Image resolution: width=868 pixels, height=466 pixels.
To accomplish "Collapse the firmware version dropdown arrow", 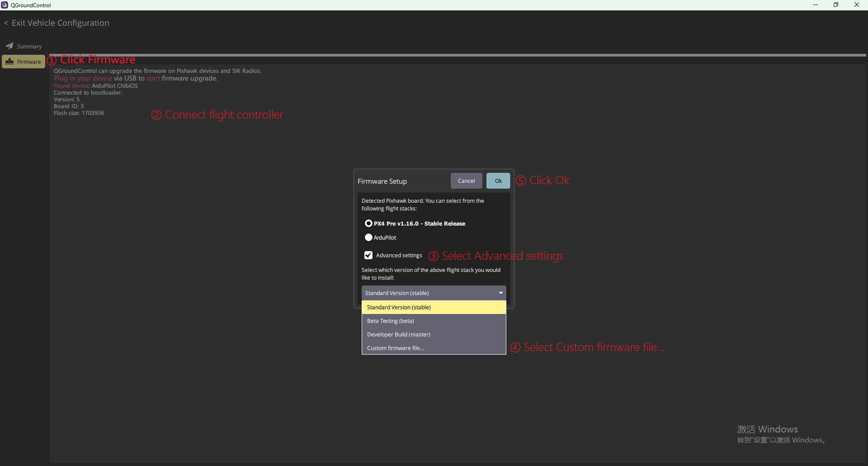I will click(500, 293).
